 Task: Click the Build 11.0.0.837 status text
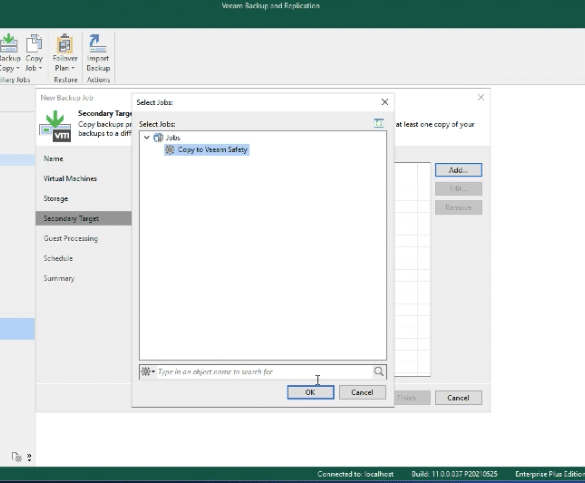coord(454,474)
